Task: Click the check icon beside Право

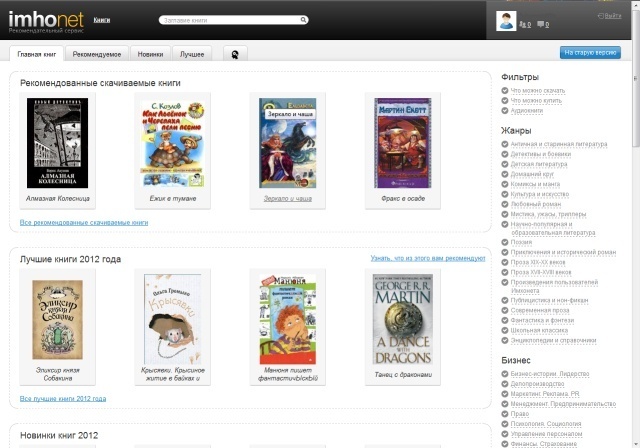Action: coord(505,414)
